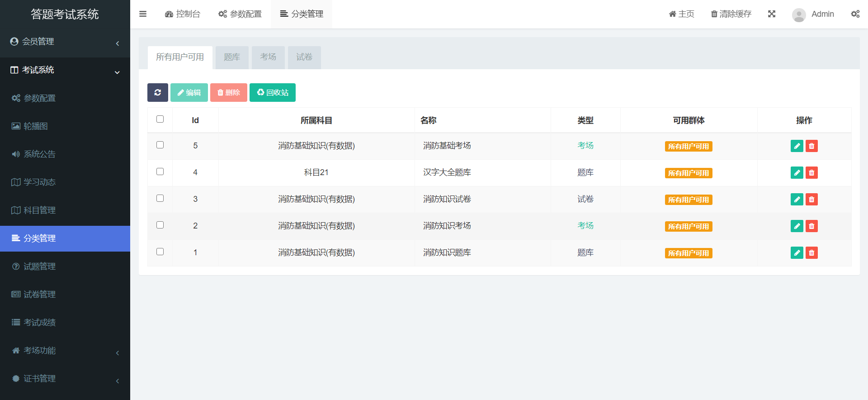Open 试题管理 in the sidebar
Image resolution: width=868 pixels, height=400 pixels.
[x=65, y=267]
